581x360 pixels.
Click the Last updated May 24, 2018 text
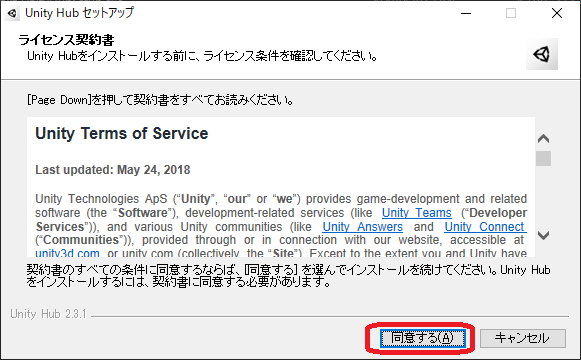pos(113,170)
